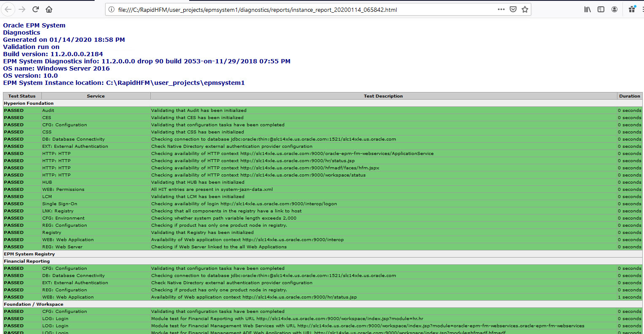
Task: Click the 'Hyperion Foundation' section row
Action: click(323, 103)
